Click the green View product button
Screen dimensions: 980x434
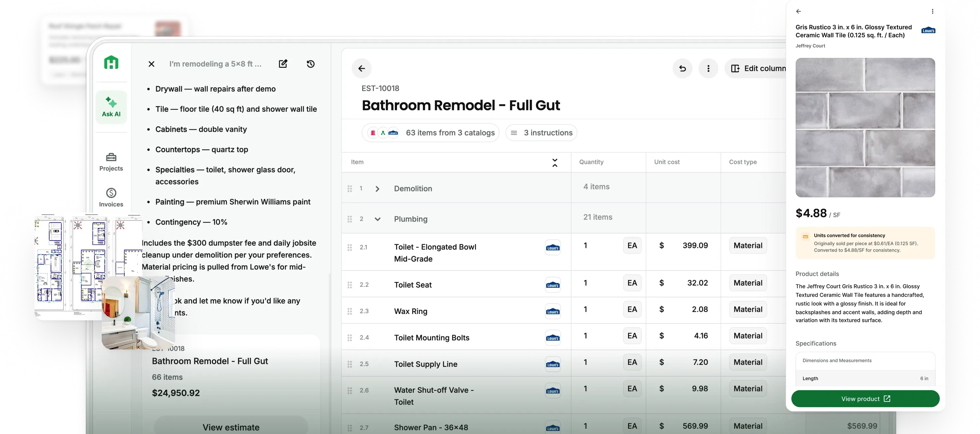pyautogui.click(x=865, y=398)
